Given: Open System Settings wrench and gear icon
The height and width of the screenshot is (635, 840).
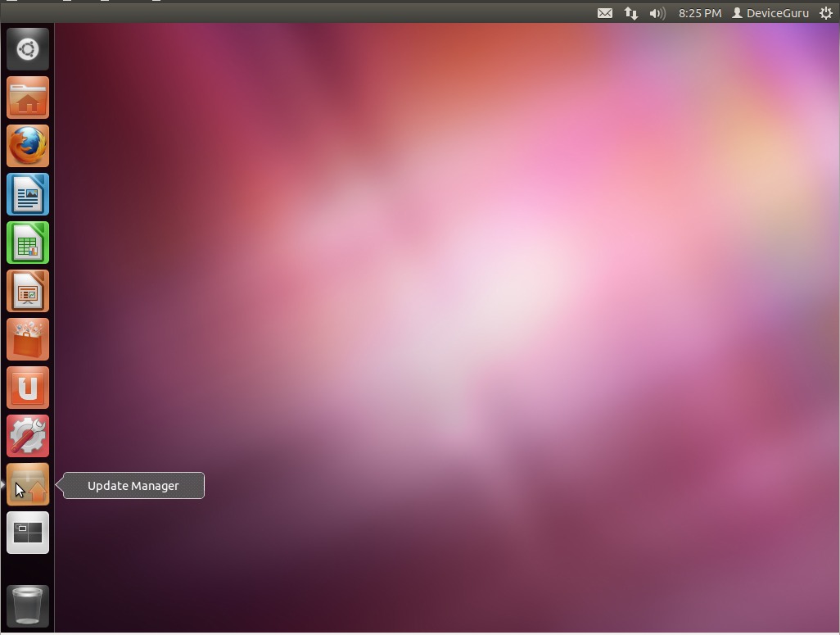Looking at the screenshot, I should pyautogui.click(x=28, y=436).
